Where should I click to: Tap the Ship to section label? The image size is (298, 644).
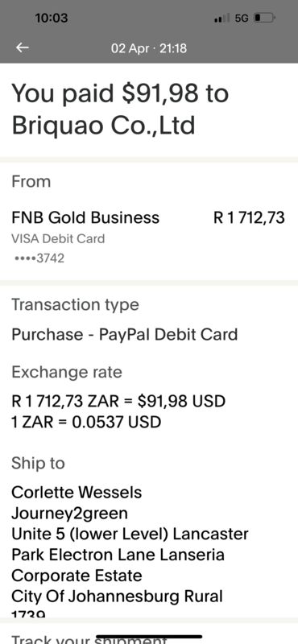(x=38, y=464)
